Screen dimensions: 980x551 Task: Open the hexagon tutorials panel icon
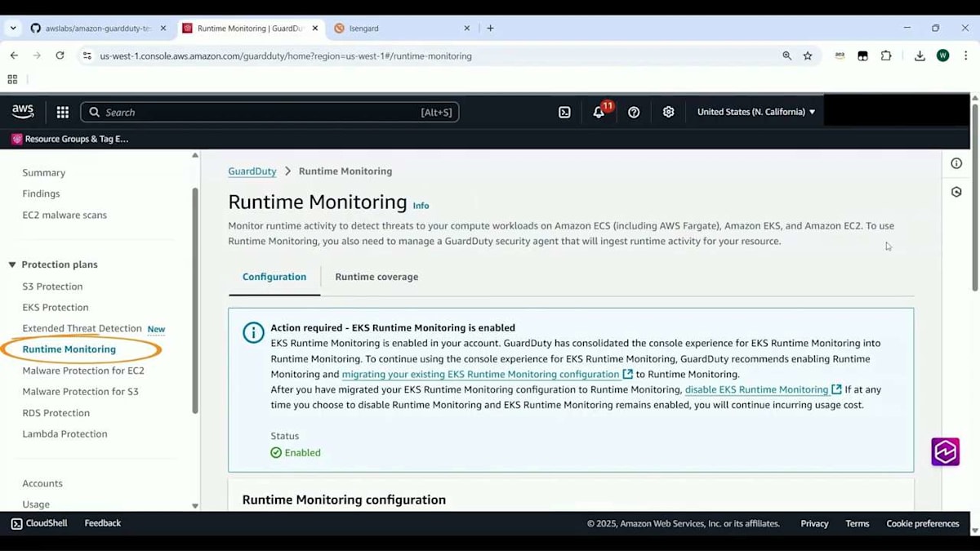956,192
